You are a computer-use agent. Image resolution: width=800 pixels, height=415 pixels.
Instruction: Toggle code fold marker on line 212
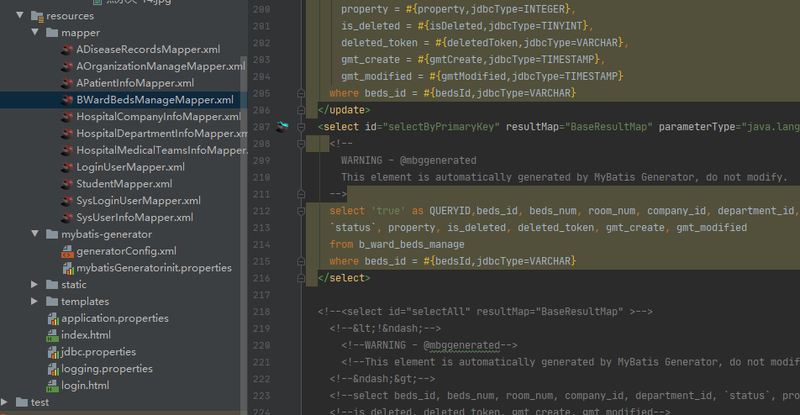(301, 211)
